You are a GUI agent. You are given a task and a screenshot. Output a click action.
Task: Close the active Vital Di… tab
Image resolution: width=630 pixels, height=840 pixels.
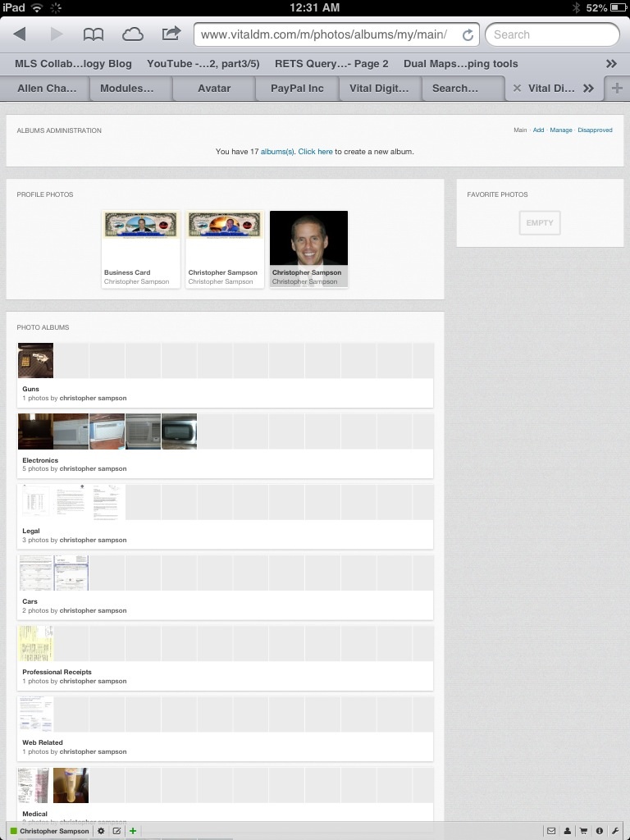(517, 89)
